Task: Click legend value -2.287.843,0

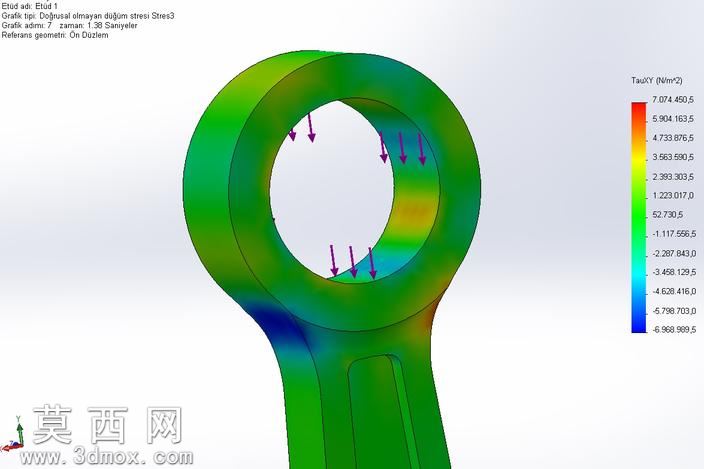Action: click(x=673, y=254)
